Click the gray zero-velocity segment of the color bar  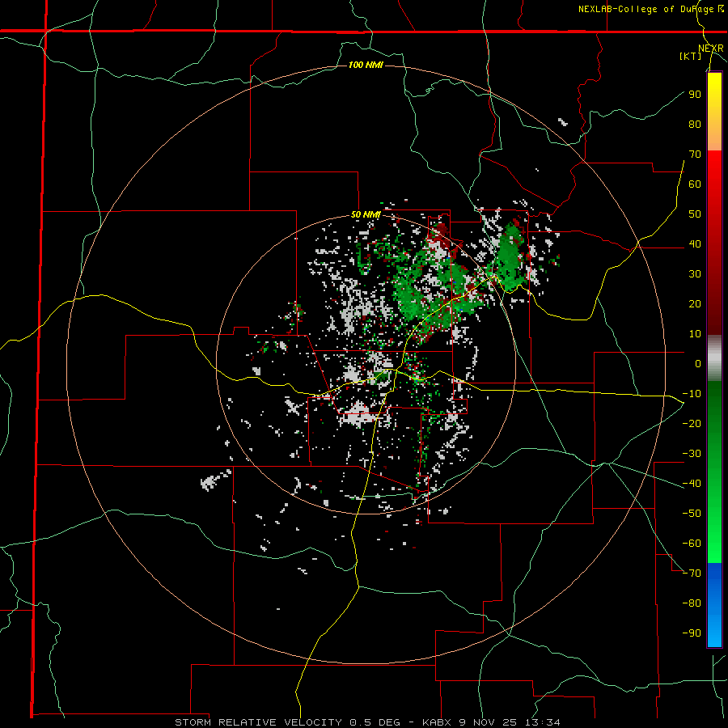[x=714, y=358]
